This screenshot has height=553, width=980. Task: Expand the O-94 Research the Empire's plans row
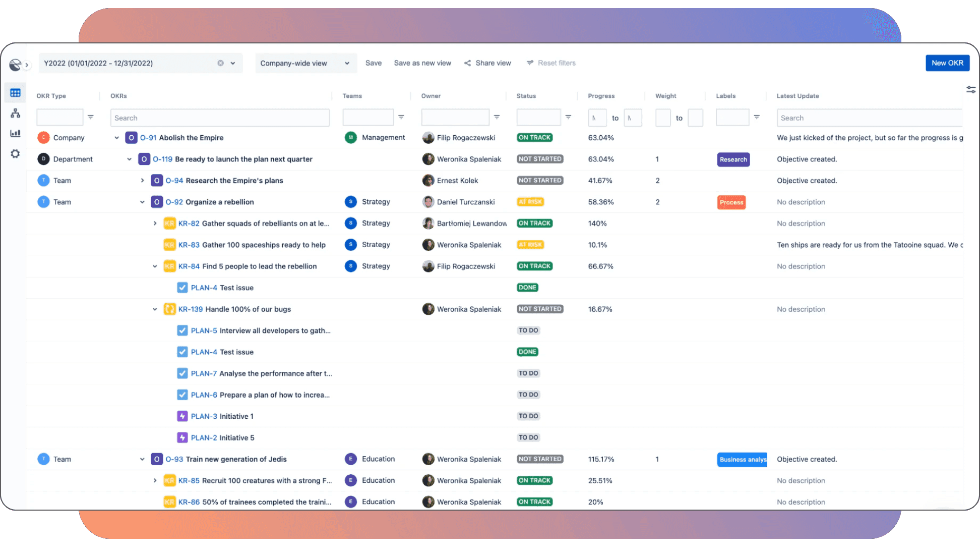pos(142,180)
